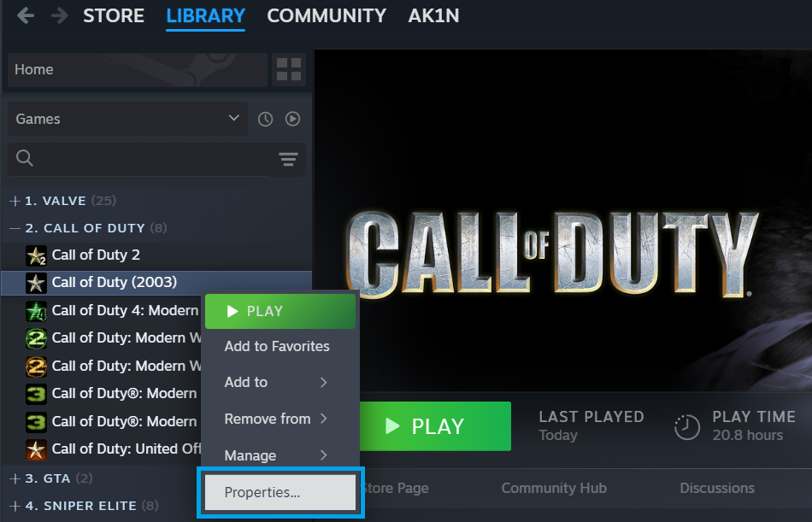Select Call of Duty 2 in list
Image resolution: width=812 pixels, height=522 pixels.
(x=156, y=255)
